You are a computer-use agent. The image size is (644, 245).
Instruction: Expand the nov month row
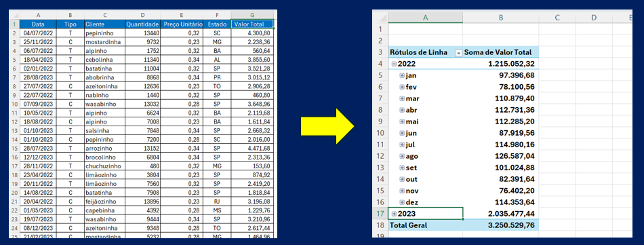pos(402,191)
